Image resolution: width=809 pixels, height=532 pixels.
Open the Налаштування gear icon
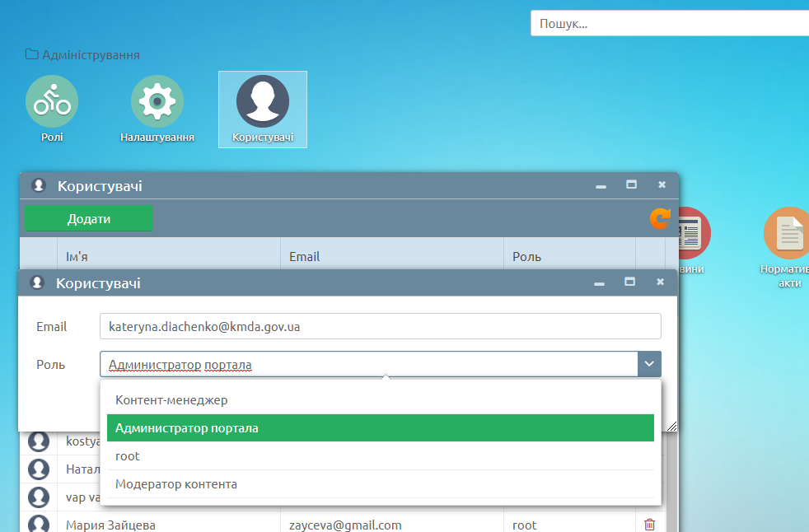157,101
